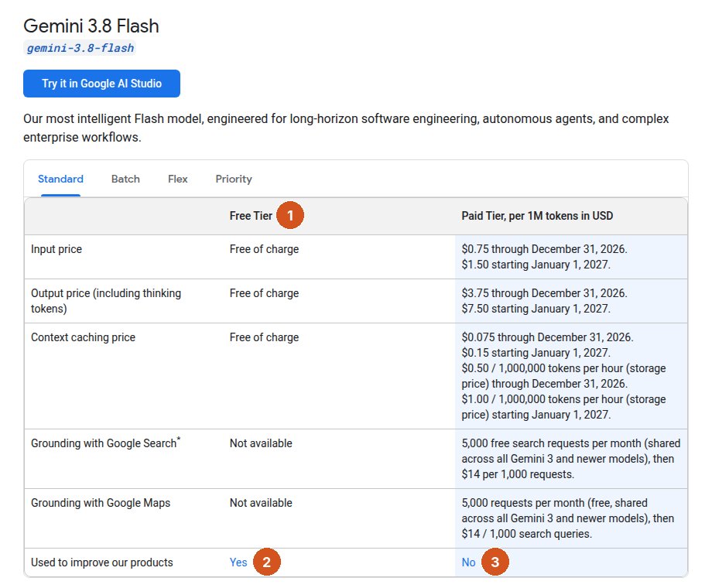
Task: Click the $0.75 through December 31, 2026 text
Action: point(544,249)
